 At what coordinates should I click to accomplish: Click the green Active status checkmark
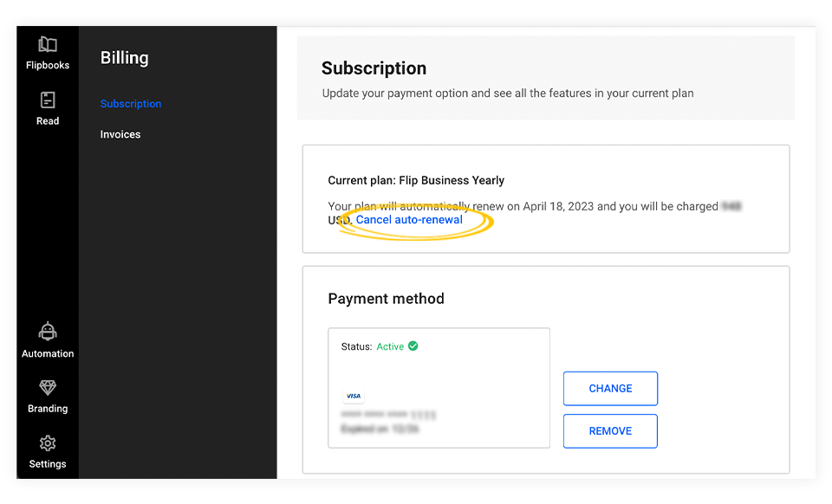tap(413, 346)
